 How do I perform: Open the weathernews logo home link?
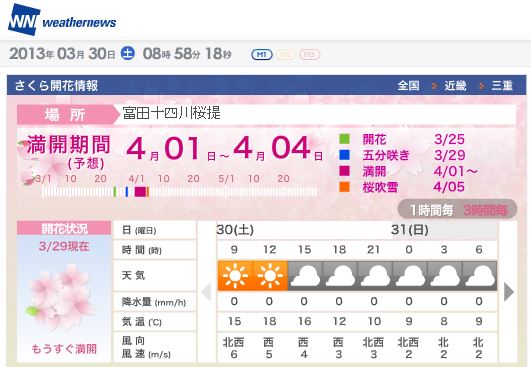[62, 20]
